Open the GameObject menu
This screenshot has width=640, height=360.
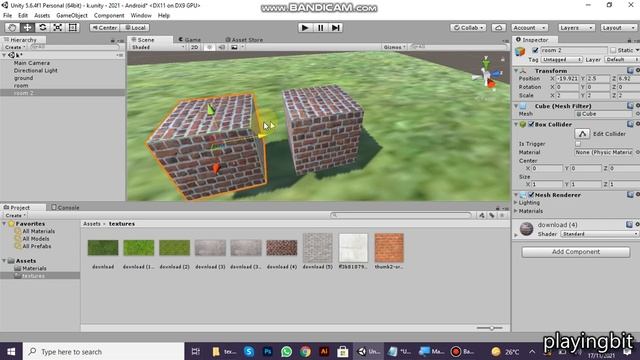click(72, 15)
